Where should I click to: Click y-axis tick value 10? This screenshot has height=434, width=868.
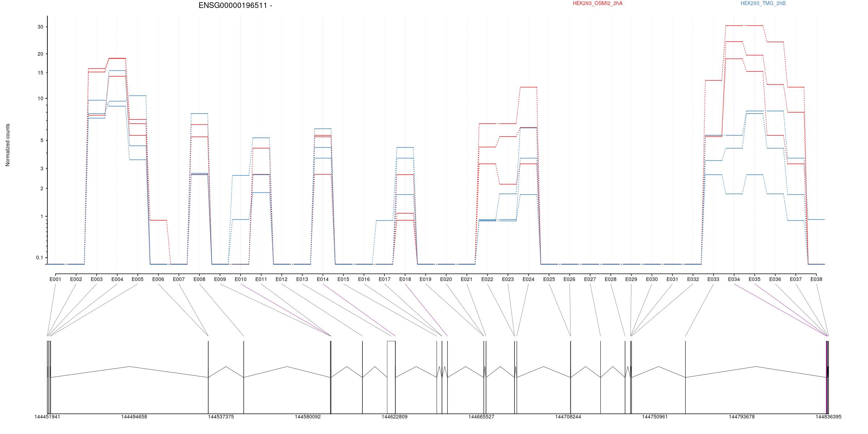pos(40,99)
